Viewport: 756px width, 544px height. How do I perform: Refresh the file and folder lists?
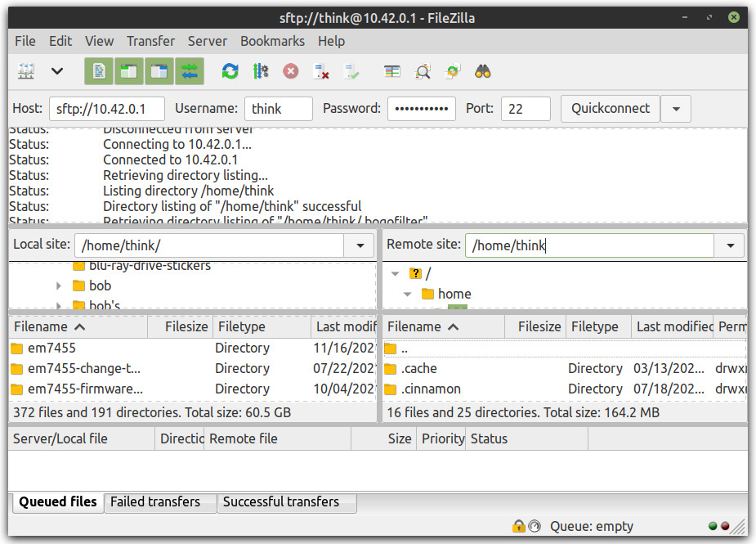click(230, 71)
